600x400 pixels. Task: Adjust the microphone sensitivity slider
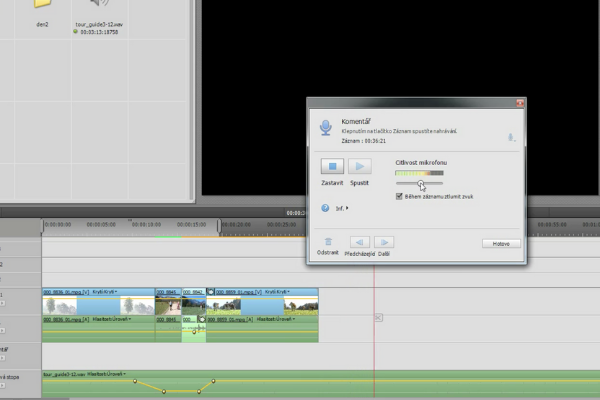click(421, 183)
